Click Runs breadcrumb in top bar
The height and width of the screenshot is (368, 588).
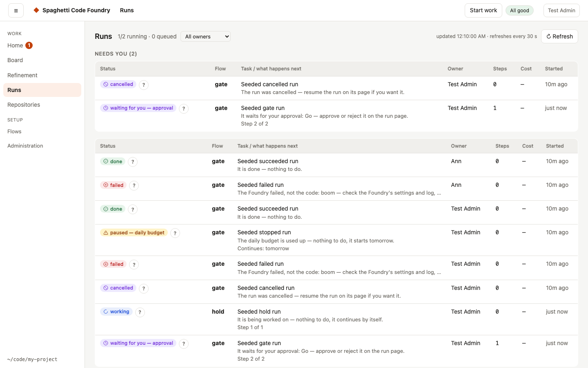click(127, 10)
